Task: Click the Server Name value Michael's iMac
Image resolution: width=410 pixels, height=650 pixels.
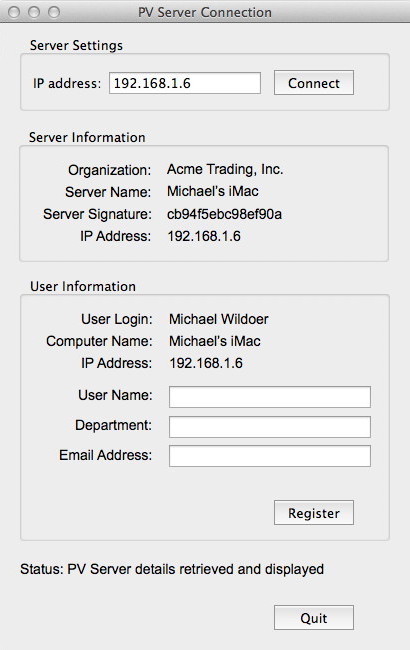Action: (x=213, y=191)
